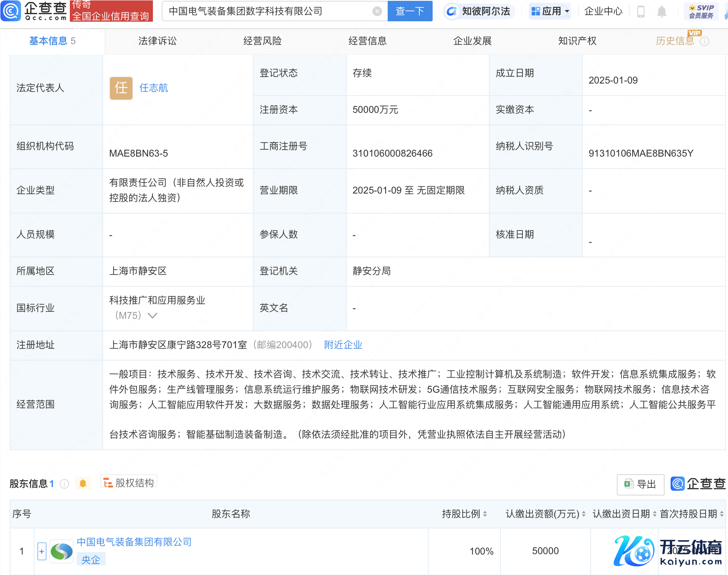Open notifications bell in header

[661, 12]
